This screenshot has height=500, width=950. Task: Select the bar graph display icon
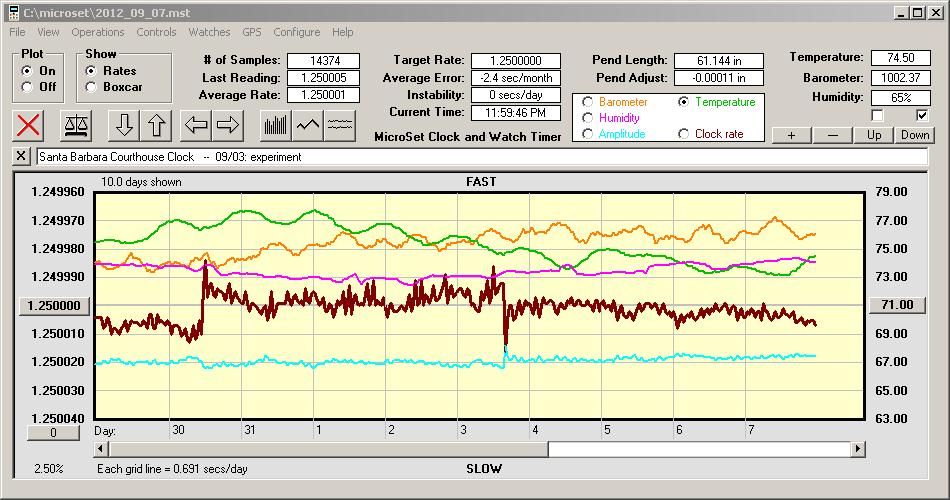(276, 125)
